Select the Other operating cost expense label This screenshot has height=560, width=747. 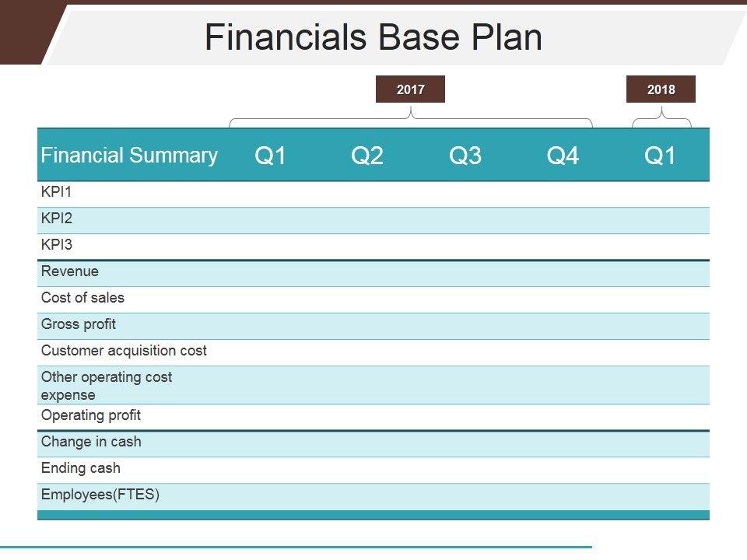(107, 386)
